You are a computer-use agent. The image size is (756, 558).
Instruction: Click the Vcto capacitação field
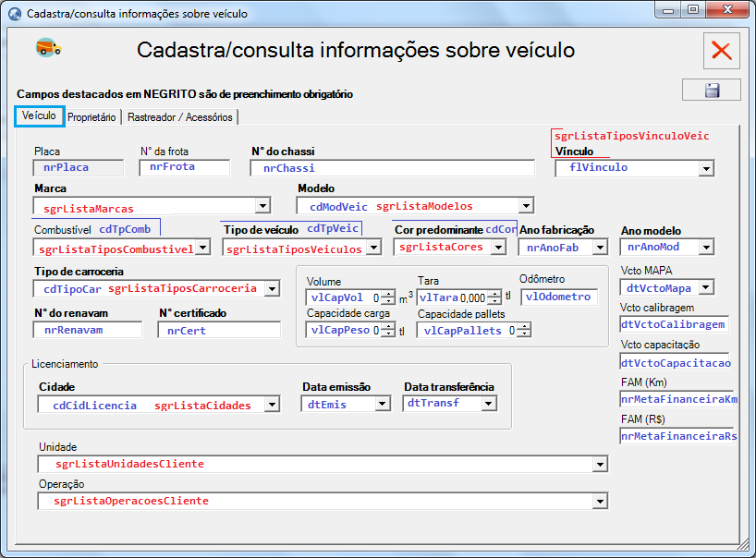pos(675,363)
